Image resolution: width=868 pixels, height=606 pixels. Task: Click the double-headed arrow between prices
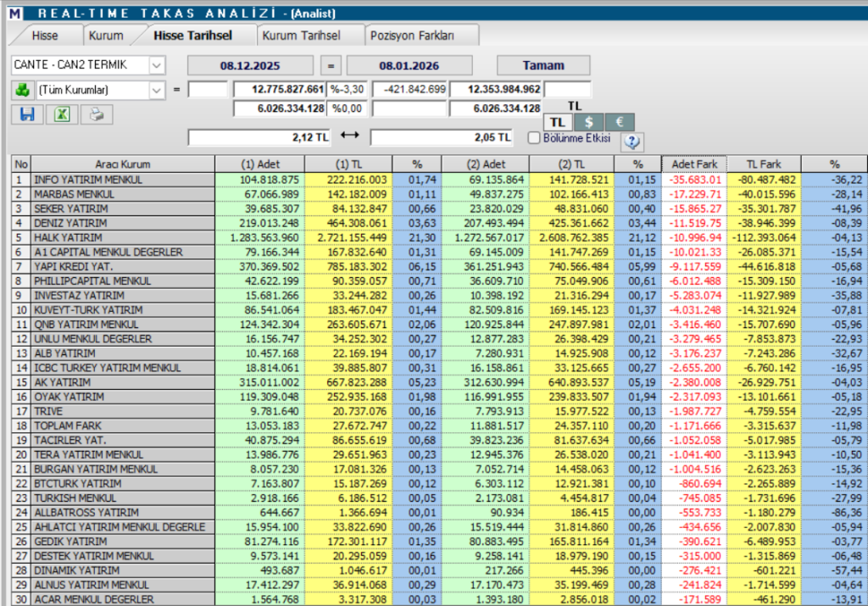350,135
